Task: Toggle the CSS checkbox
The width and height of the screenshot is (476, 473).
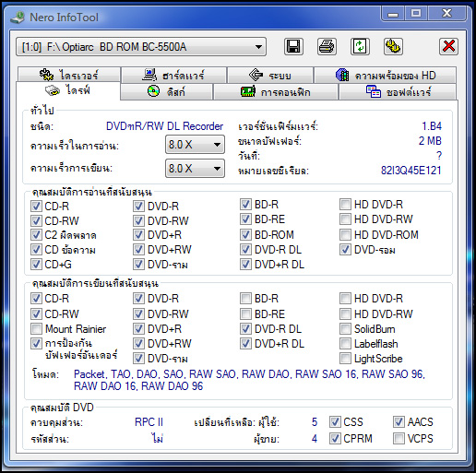Action: click(x=335, y=422)
